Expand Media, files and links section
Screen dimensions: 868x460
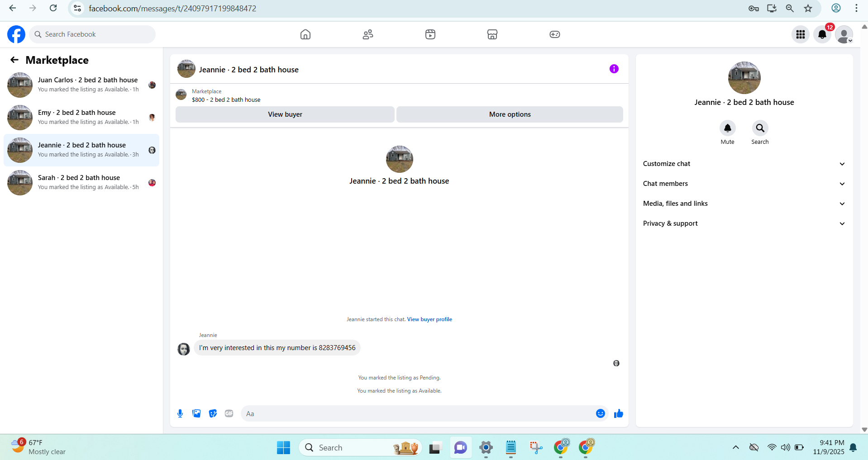point(744,204)
